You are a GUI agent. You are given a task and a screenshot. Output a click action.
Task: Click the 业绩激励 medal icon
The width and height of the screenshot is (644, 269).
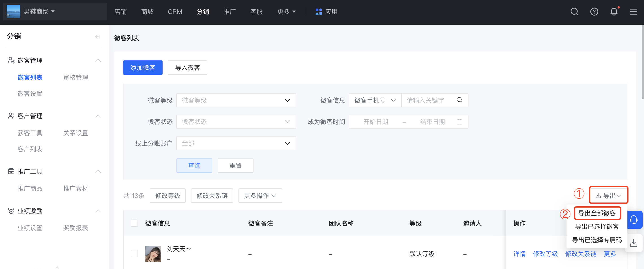(11, 211)
